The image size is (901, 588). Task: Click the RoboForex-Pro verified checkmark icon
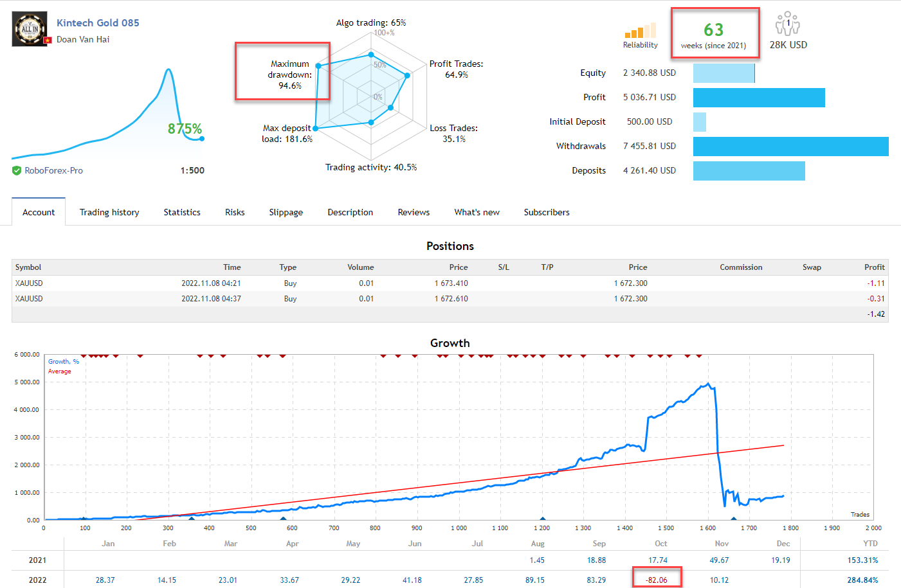coord(17,170)
